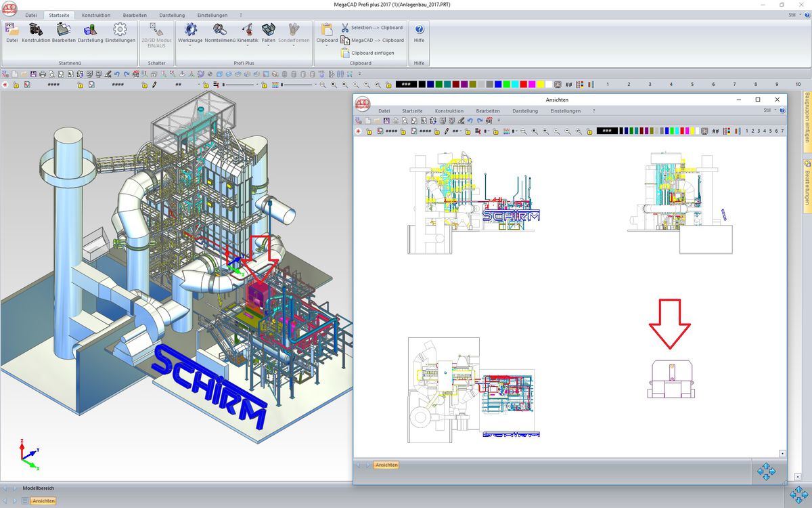Image resolution: width=812 pixels, height=508 pixels.
Task: Open the Normteilmenü tool in Profi Plus
Action: coord(219,30)
